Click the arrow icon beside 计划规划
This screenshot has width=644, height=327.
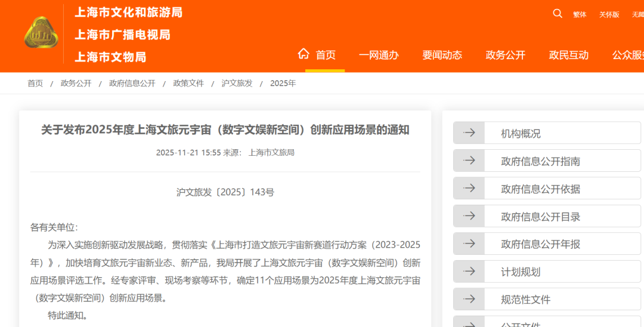pyautogui.click(x=469, y=271)
